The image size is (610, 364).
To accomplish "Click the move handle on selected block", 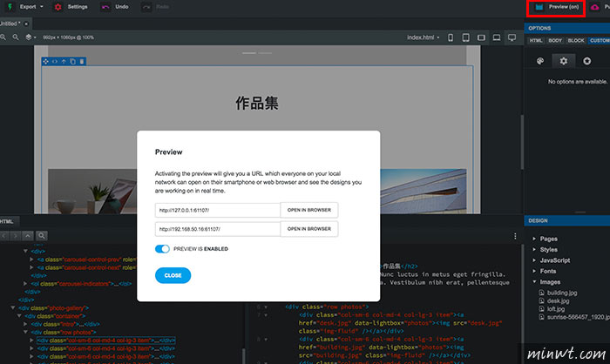I will (45, 62).
